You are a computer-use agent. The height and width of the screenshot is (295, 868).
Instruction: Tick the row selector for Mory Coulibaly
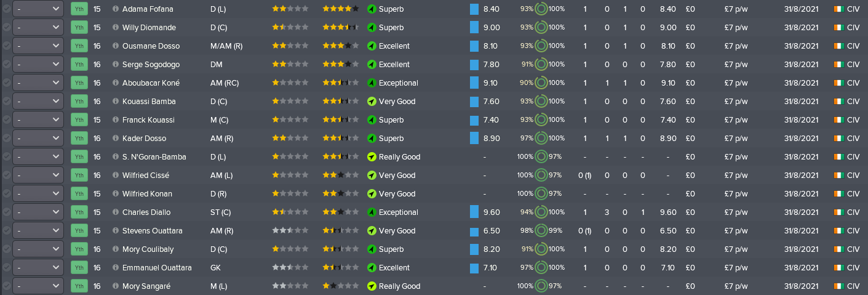[6, 249]
